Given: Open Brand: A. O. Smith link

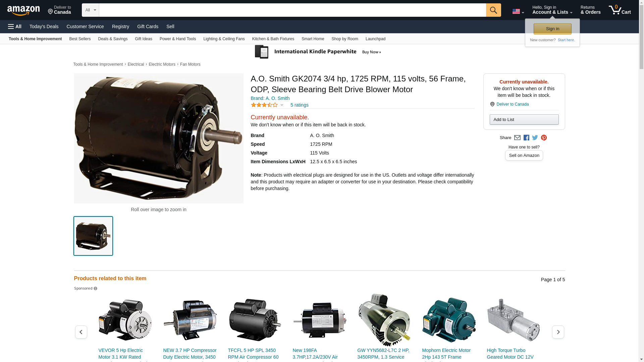Looking at the screenshot, I should point(270,98).
